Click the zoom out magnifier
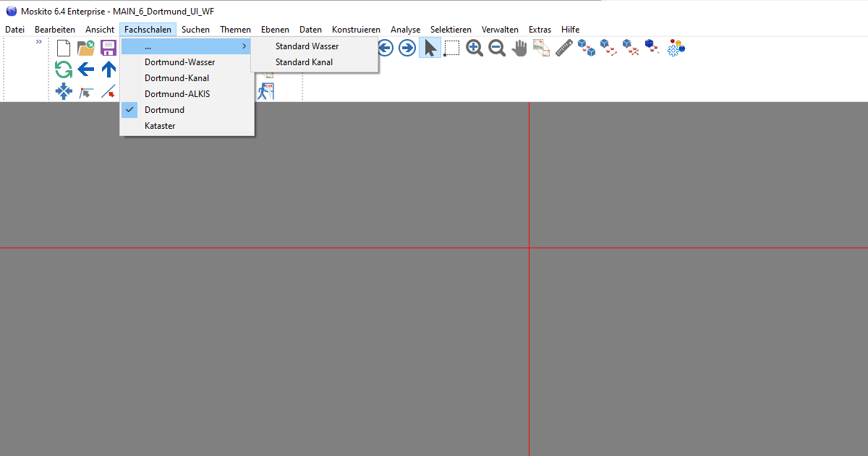This screenshot has width=868, height=456. click(x=497, y=48)
